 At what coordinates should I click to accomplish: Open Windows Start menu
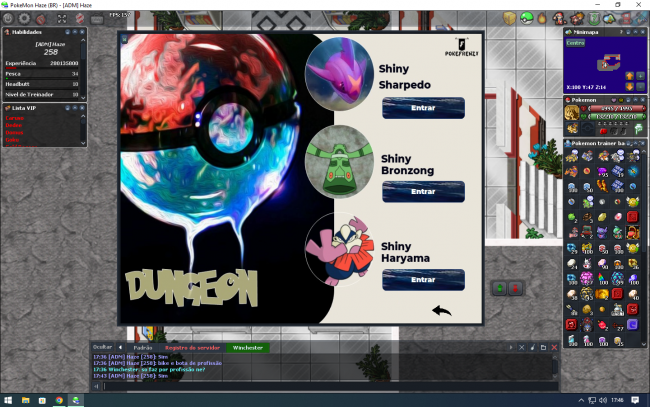click(x=8, y=400)
